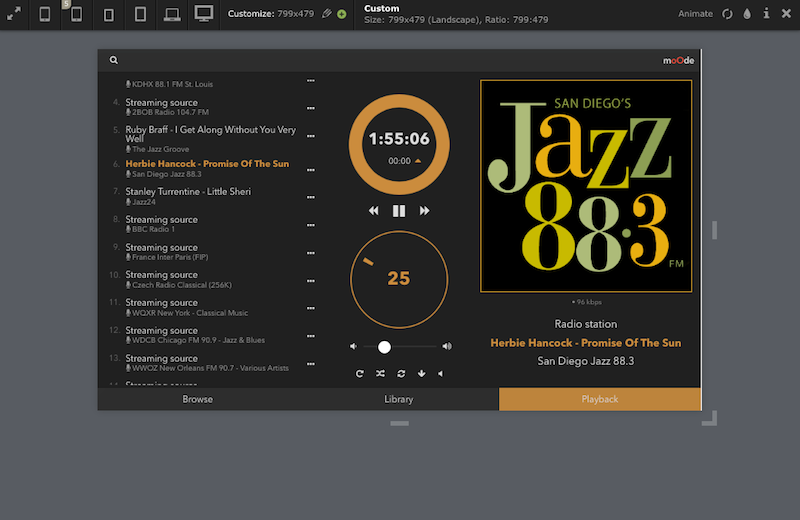800x520 pixels.
Task: Click San Diego Jazz 88.3 text below song title
Action: tap(586, 361)
